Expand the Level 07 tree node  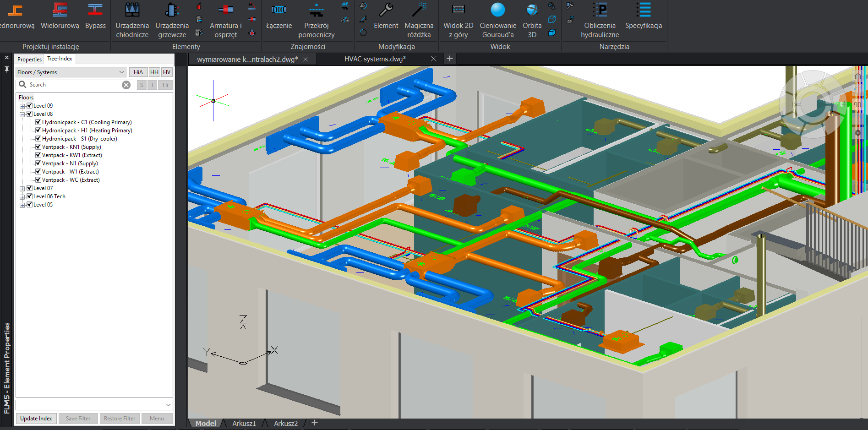tap(22, 189)
